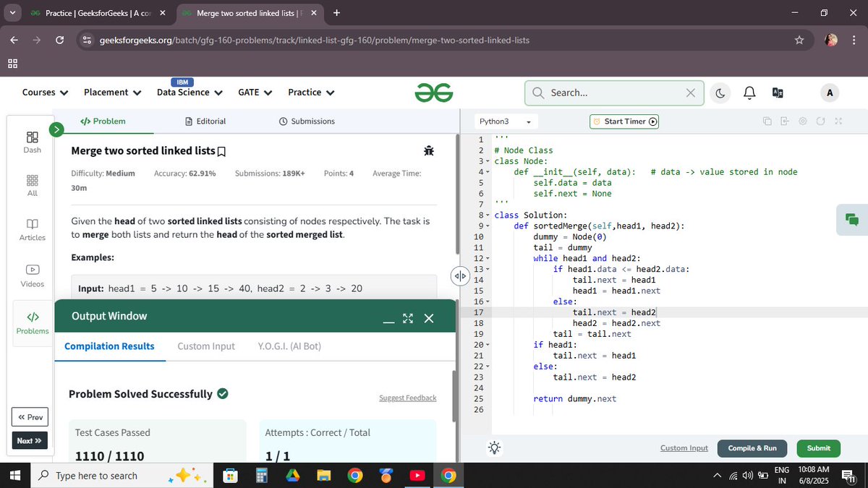This screenshot has height=488, width=868.
Task: Open the editor settings gear
Action: coord(803,121)
